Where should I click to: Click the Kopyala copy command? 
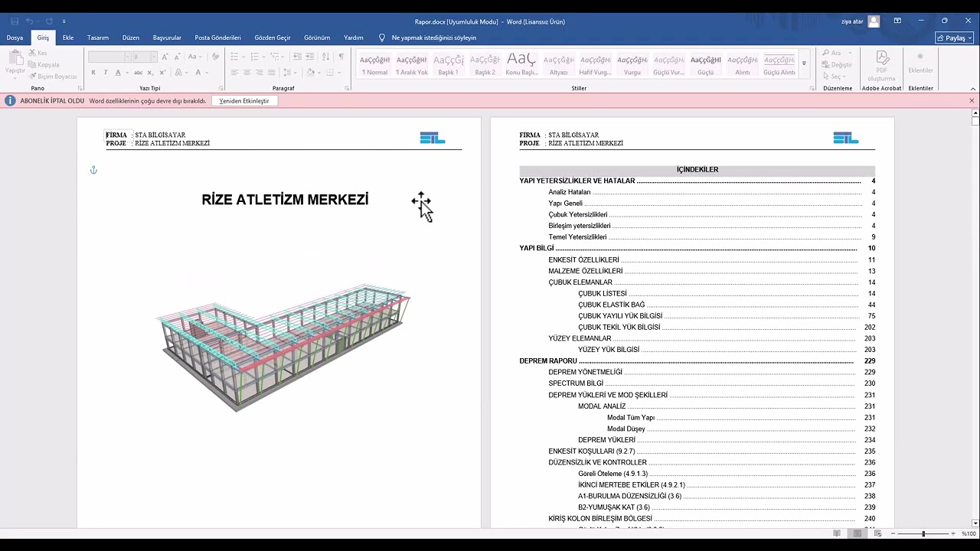click(44, 64)
